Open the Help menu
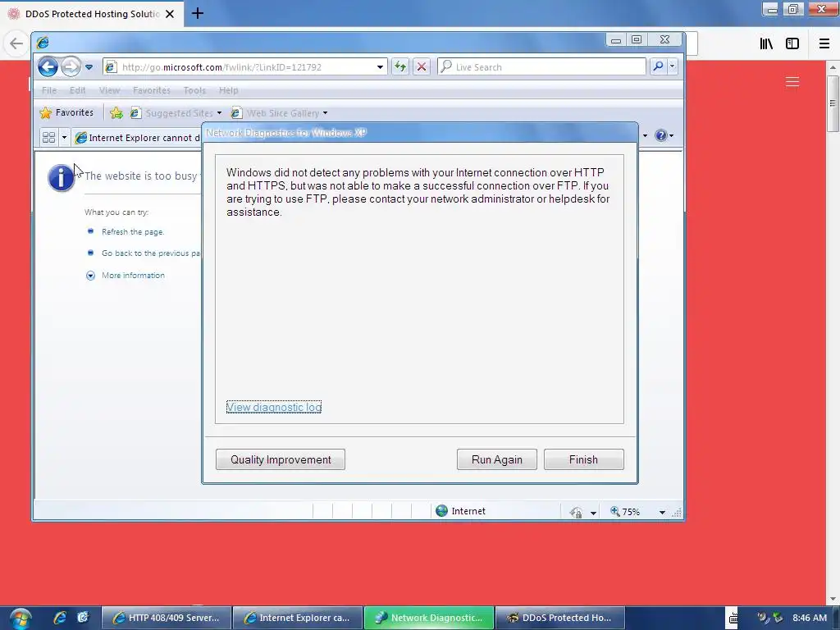The height and width of the screenshot is (630, 840). [x=228, y=90]
